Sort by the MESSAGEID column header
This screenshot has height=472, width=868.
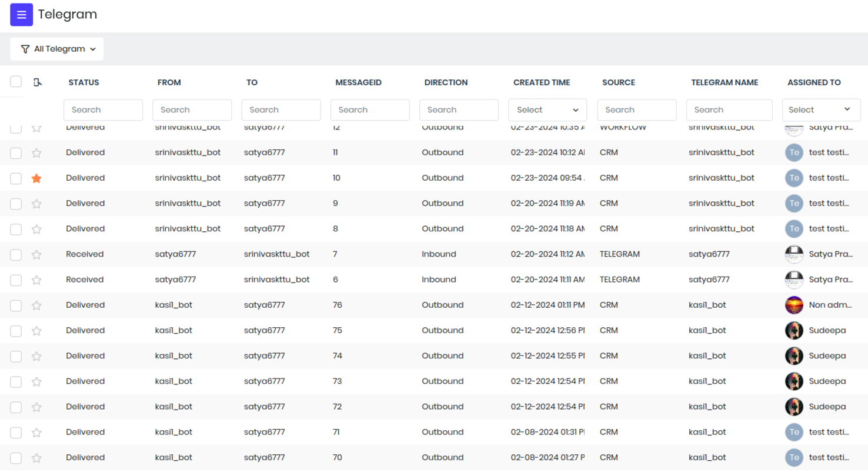[359, 82]
